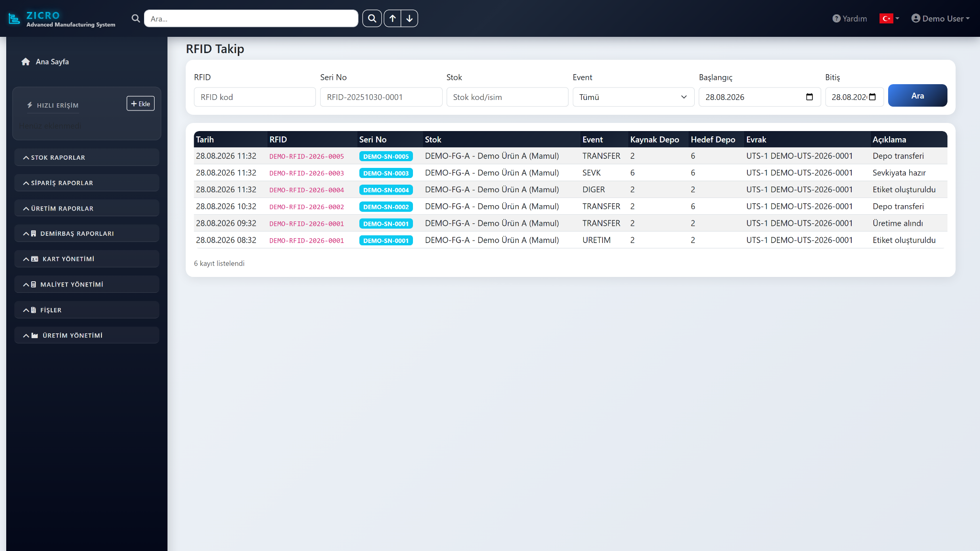Focus the top Ara search field
Screen dimensions: 980x551
251,19
